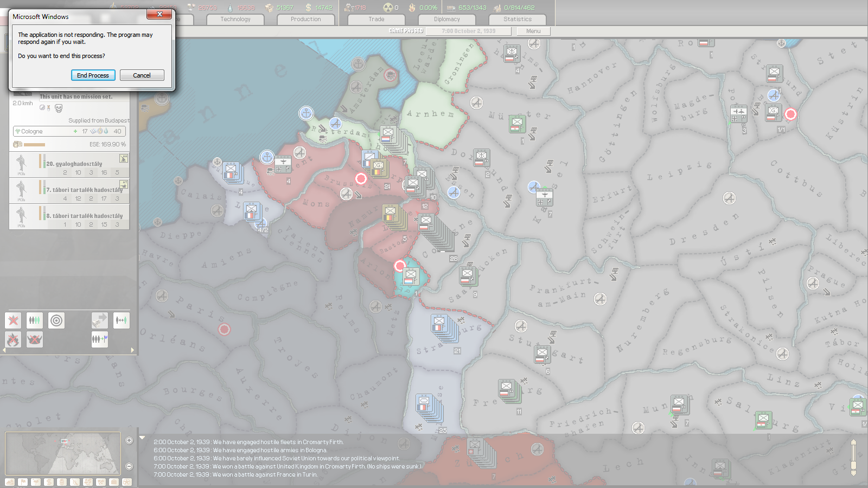
Task: Switch to the briefcase map mode
Action: coord(114,481)
